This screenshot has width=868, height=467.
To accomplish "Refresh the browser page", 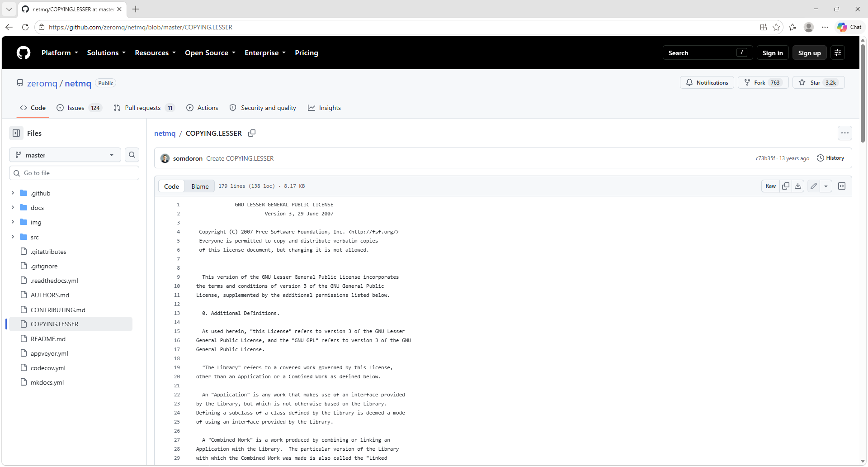I will coord(25,27).
